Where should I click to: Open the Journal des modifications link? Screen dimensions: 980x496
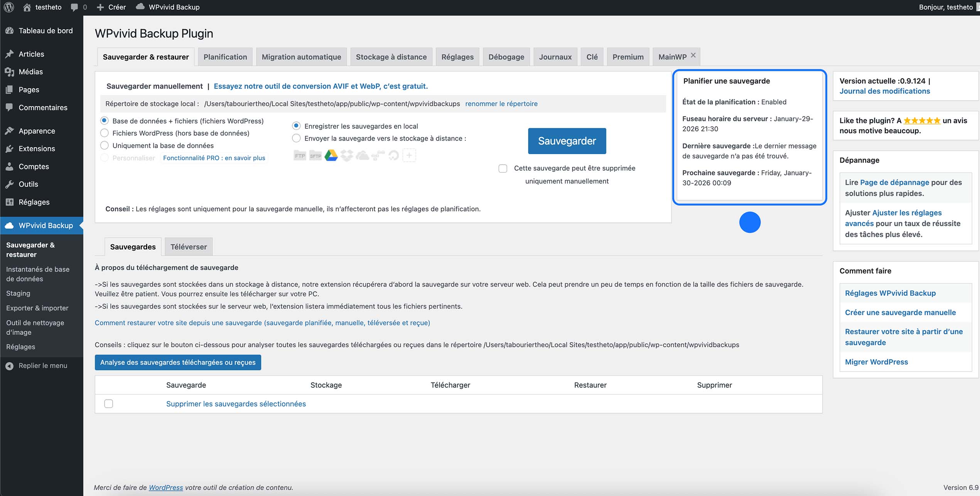click(884, 91)
